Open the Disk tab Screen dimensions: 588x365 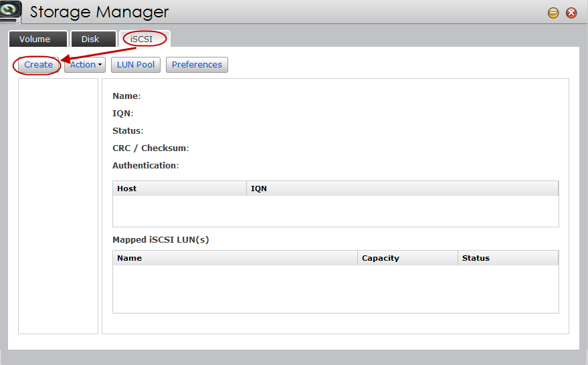(x=93, y=39)
